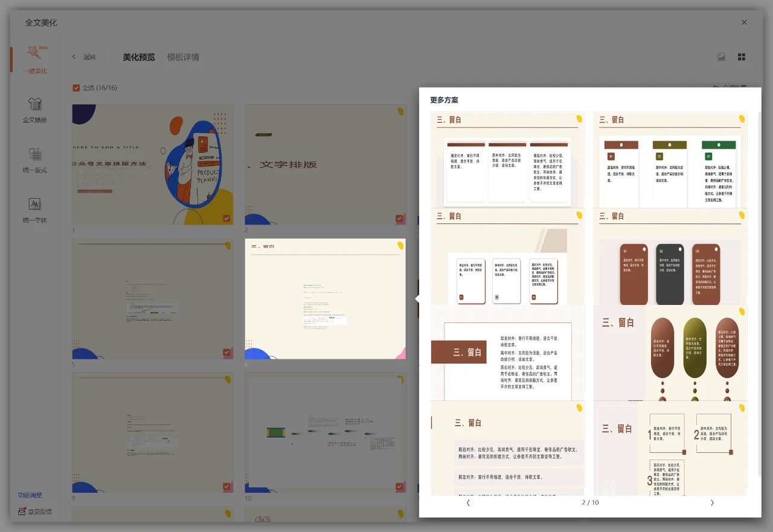Go to previous page of 更多方案
The image size is (773, 532).
(468, 502)
